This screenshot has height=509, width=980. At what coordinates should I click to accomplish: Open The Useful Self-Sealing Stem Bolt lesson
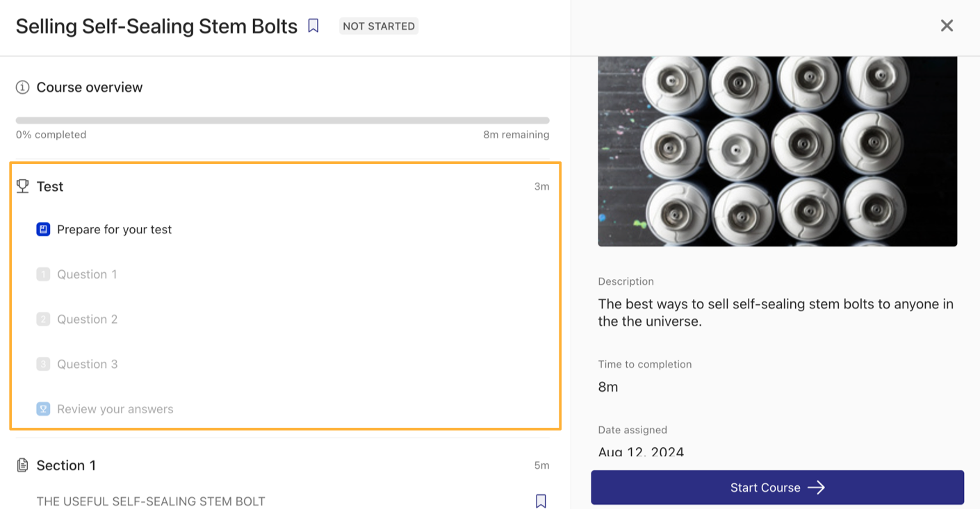tap(151, 501)
